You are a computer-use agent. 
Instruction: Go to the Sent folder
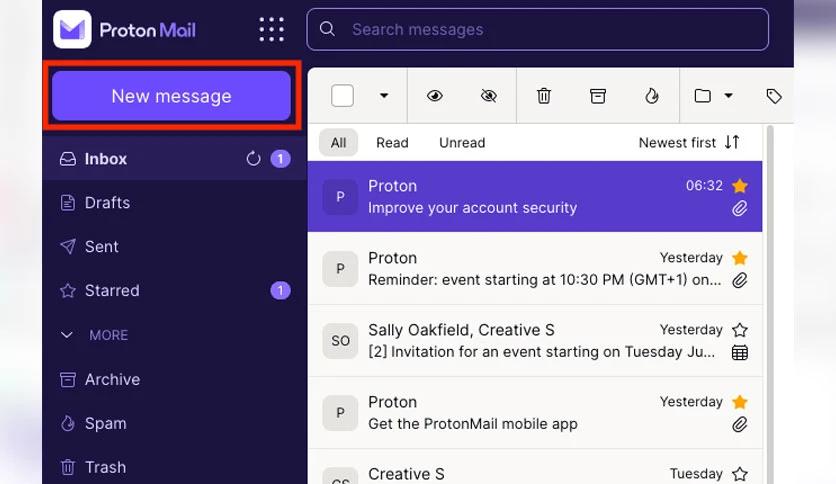[x=174, y=246]
